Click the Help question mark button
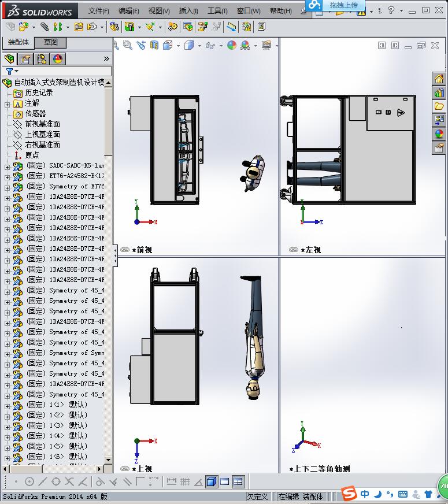 tap(391, 10)
